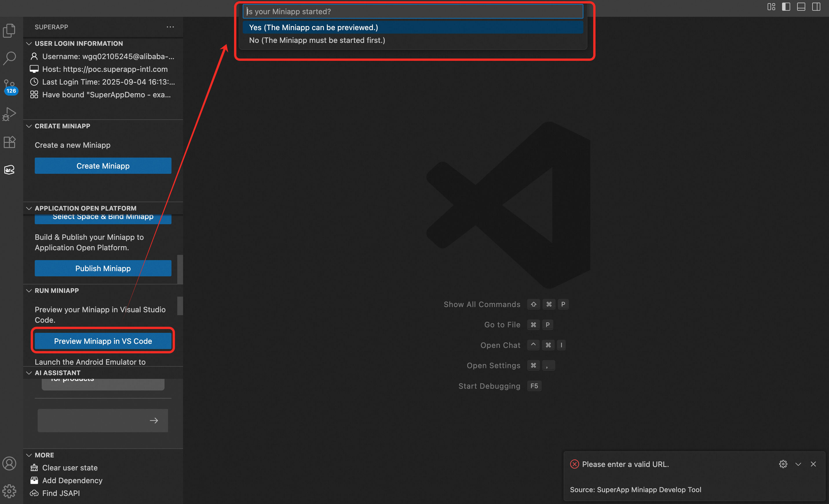Open the Manage gear icon

pyautogui.click(x=10, y=491)
